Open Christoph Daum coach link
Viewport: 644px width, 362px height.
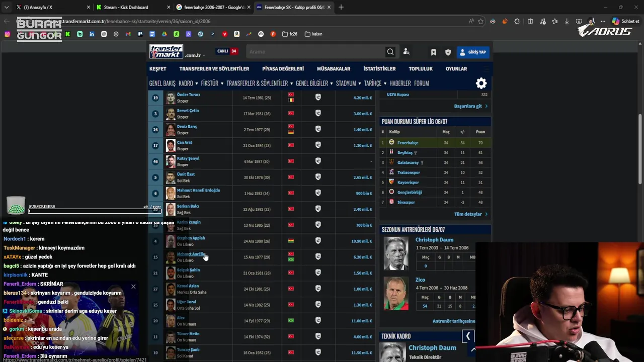tap(434, 240)
